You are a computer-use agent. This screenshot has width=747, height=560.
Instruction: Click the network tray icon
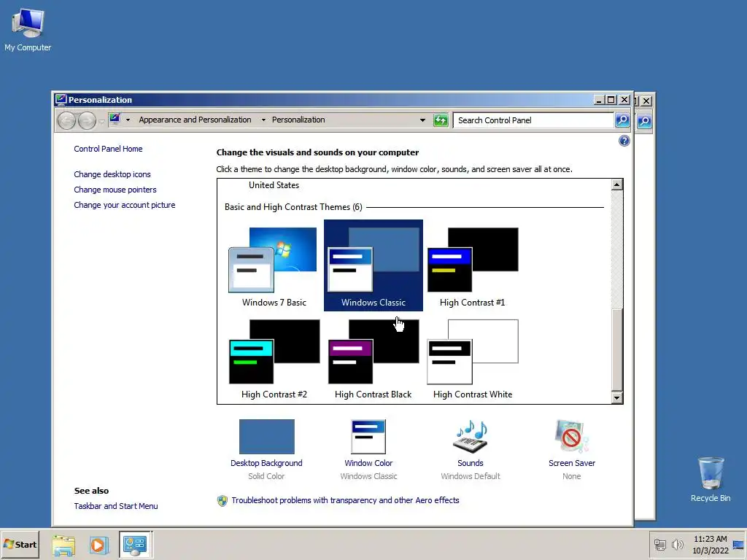659,544
